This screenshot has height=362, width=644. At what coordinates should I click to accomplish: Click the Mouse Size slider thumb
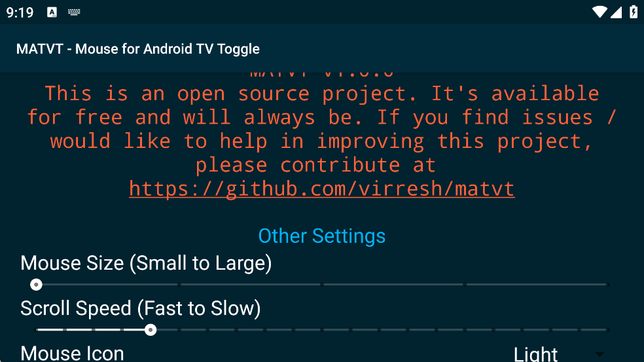[37, 285]
